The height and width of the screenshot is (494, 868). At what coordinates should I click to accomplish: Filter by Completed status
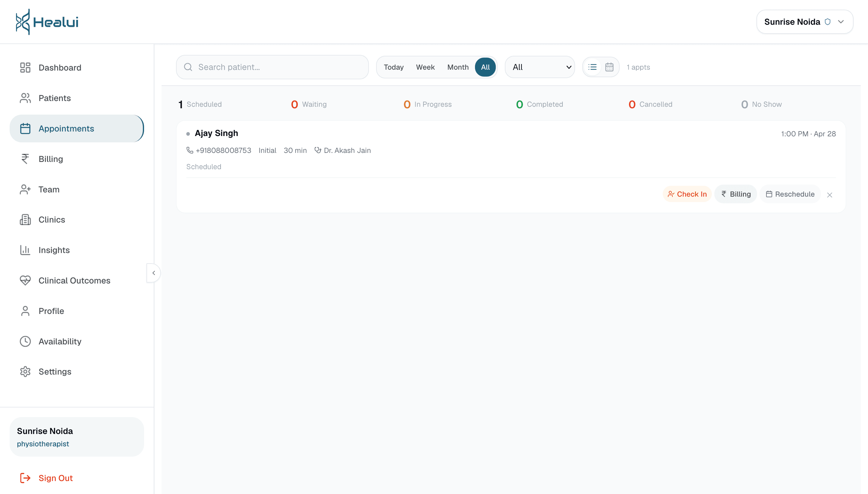pos(539,104)
